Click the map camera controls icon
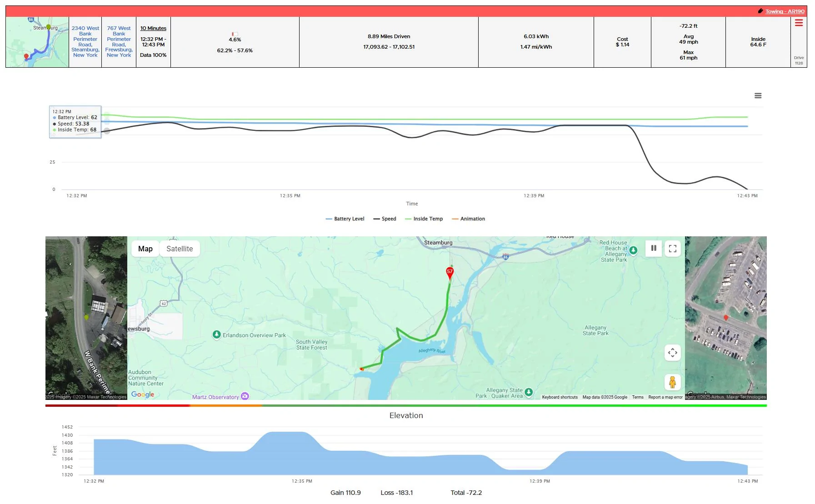 click(x=673, y=353)
